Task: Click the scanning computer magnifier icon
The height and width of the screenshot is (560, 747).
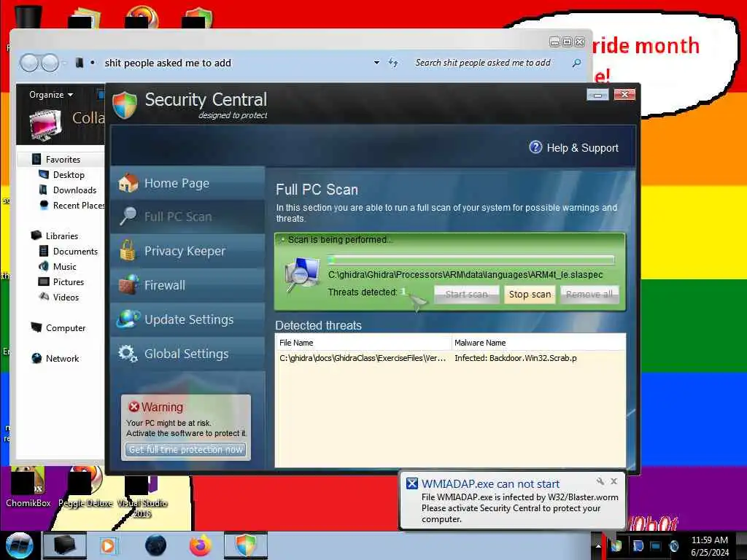Action: (302, 275)
